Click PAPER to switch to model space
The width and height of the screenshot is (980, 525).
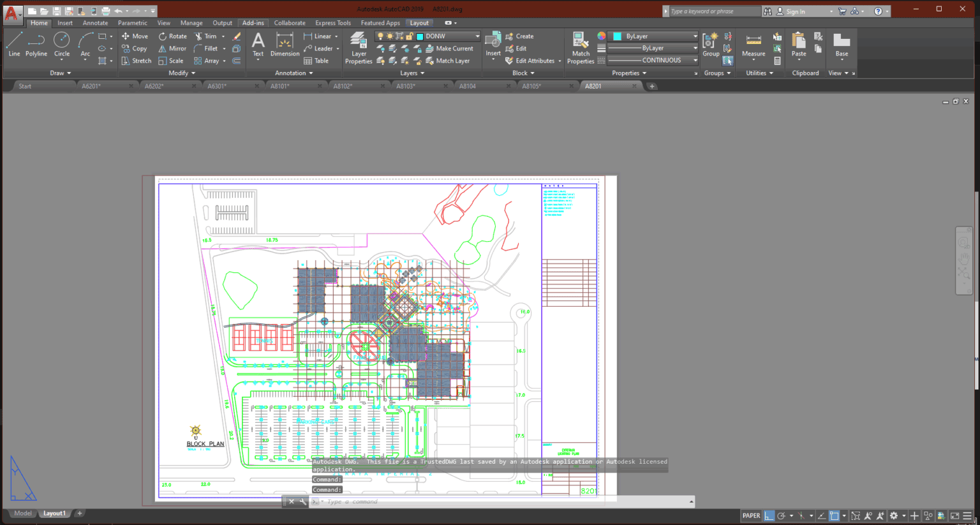[x=751, y=515]
